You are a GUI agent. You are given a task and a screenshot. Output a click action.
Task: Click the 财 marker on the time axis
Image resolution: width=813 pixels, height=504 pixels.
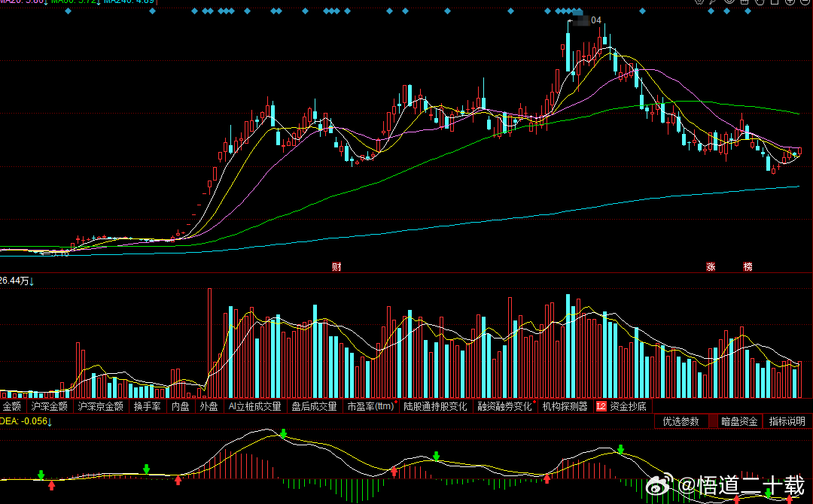click(x=337, y=267)
